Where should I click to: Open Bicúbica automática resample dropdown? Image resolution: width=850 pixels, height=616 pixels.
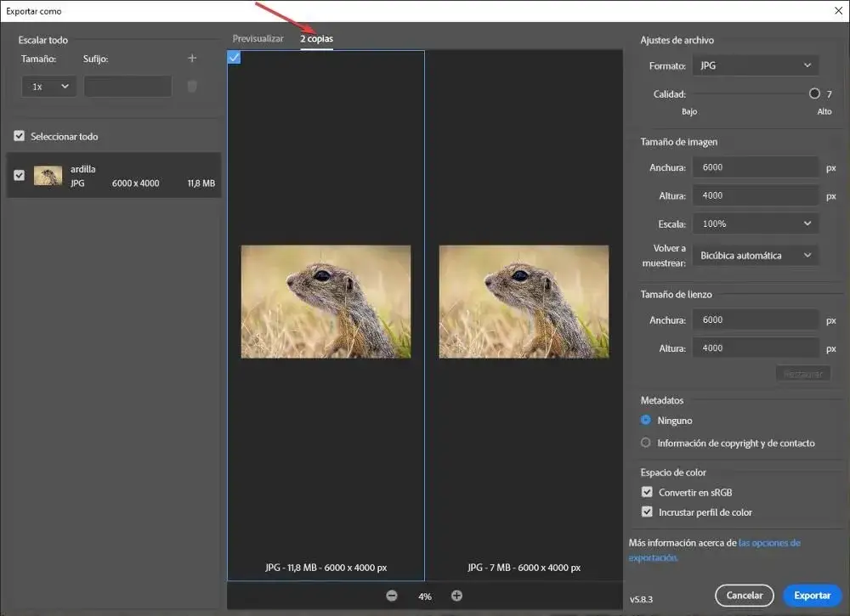pos(756,255)
